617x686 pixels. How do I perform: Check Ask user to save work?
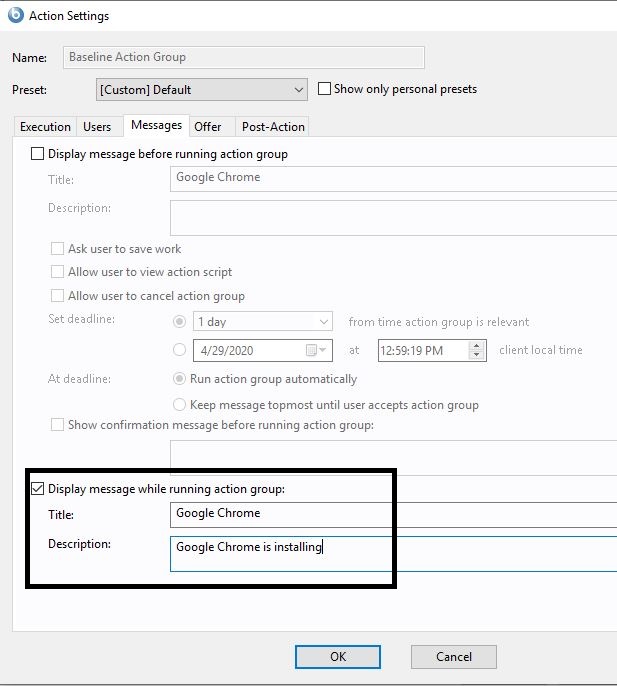(57, 248)
